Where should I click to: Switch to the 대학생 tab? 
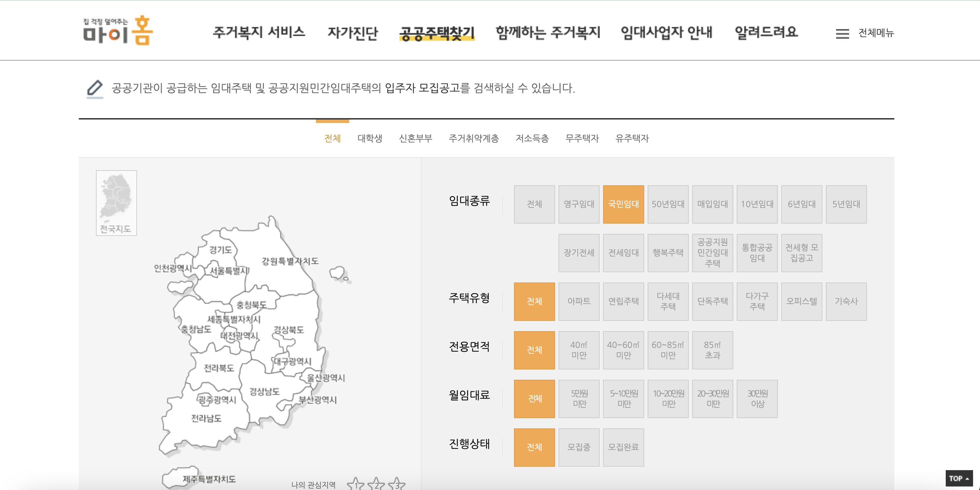click(x=370, y=138)
